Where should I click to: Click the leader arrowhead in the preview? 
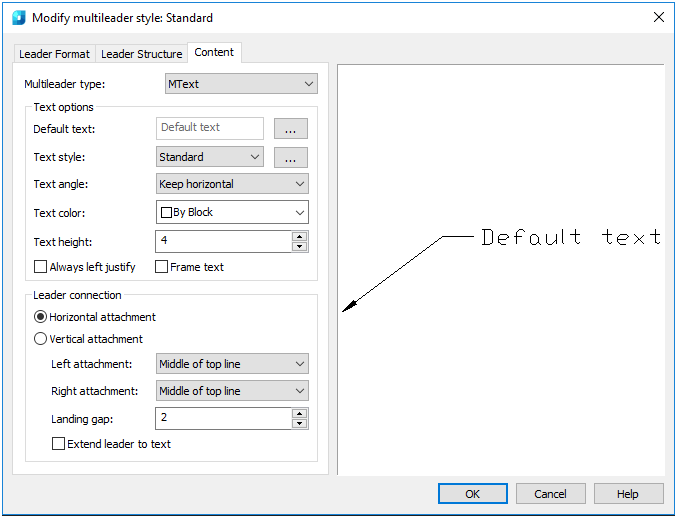pyautogui.click(x=350, y=305)
